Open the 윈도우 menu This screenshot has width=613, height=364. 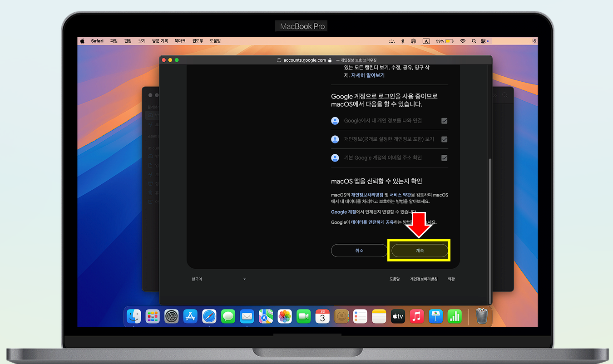pyautogui.click(x=198, y=41)
